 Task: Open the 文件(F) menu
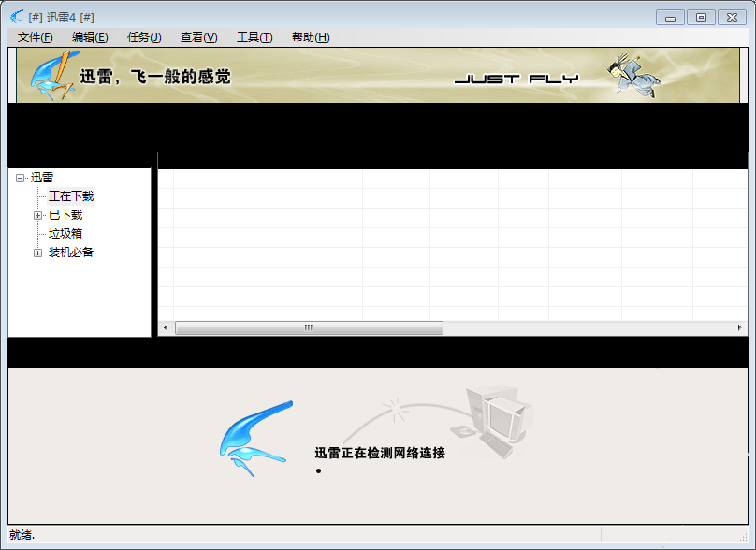point(35,37)
